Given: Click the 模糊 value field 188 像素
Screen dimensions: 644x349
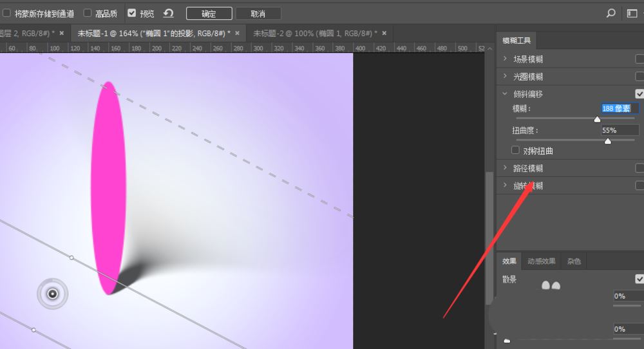Looking at the screenshot, I should click(620, 108).
